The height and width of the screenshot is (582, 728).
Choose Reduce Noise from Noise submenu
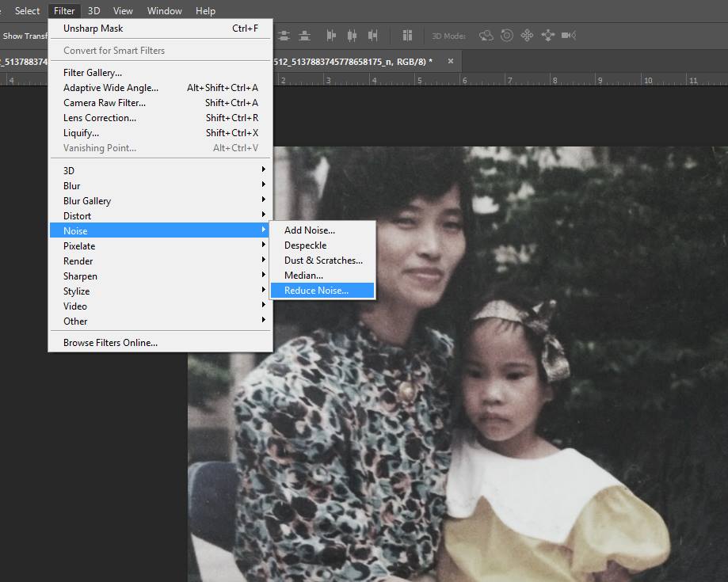316,291
